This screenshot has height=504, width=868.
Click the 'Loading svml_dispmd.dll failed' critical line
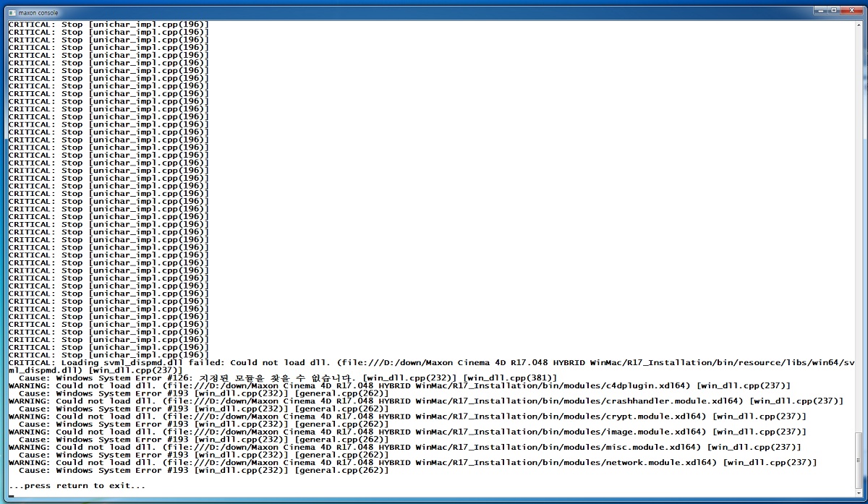tap(432, 366)
